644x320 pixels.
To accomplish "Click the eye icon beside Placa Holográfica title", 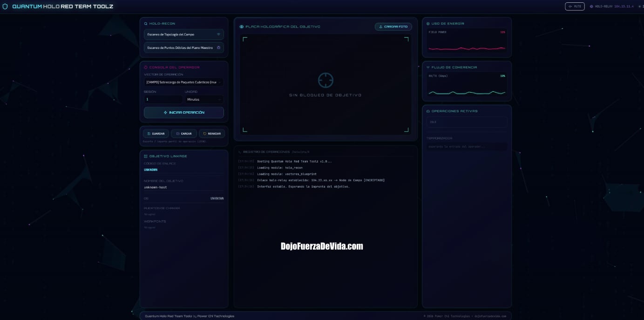I will pos(242,27).
